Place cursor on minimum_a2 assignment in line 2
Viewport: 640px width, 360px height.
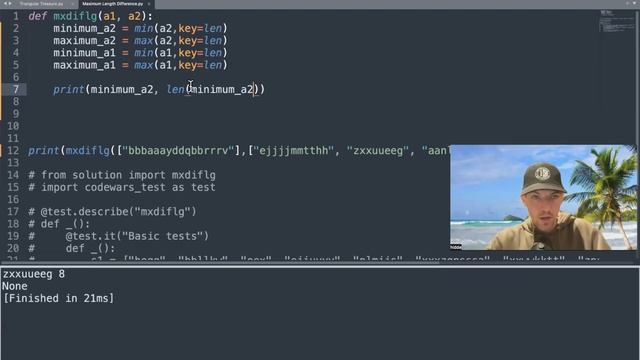tap(84, 29)
